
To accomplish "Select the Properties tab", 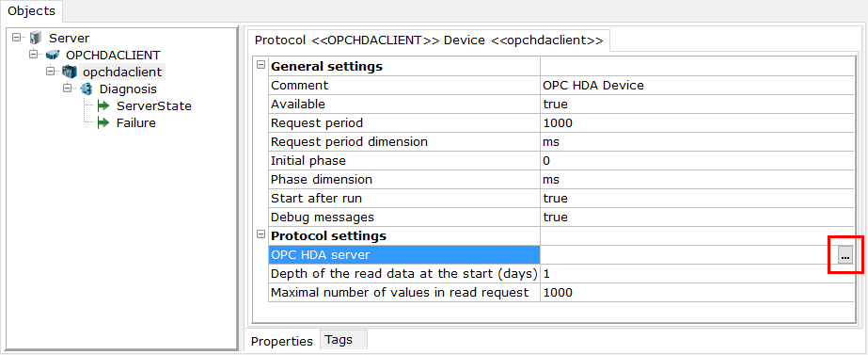I will pos(282,341).
